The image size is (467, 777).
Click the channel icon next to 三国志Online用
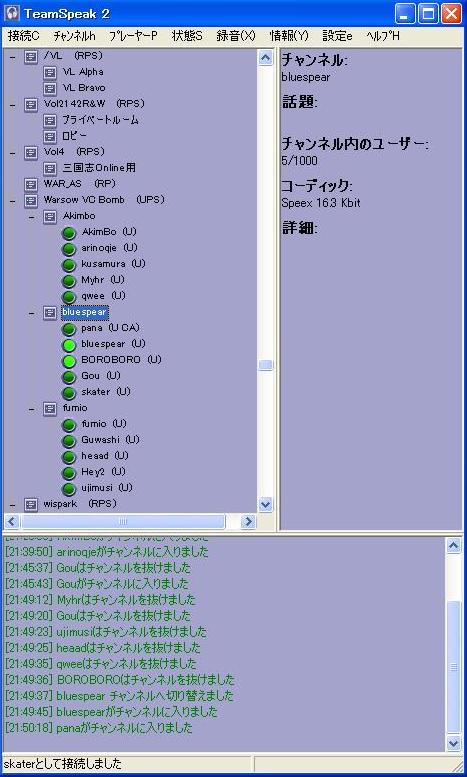click(x=50, y=168)
